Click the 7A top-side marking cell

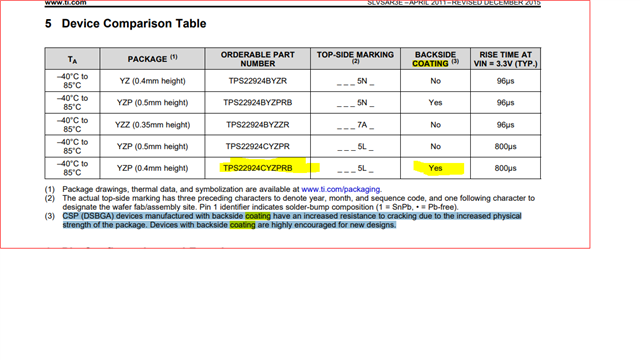tap(356, 125)
